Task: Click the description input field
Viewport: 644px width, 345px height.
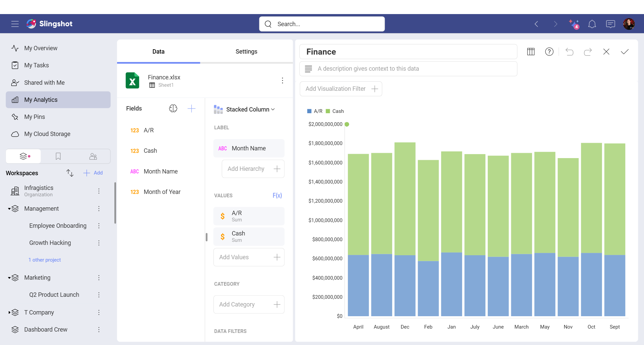Action: click(408, 69)
